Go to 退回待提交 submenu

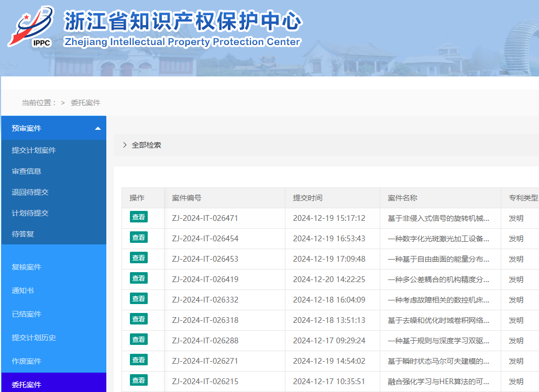click(x=30, y=192)
